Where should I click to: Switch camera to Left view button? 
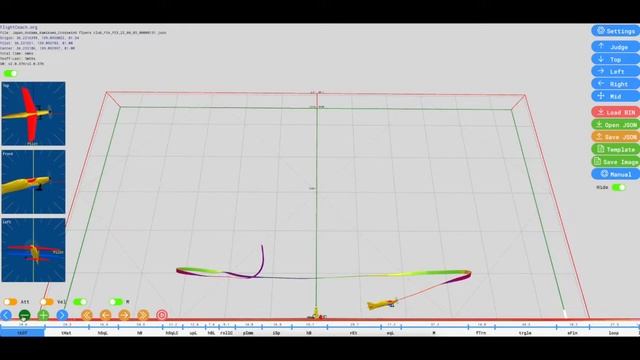point(616,71)
